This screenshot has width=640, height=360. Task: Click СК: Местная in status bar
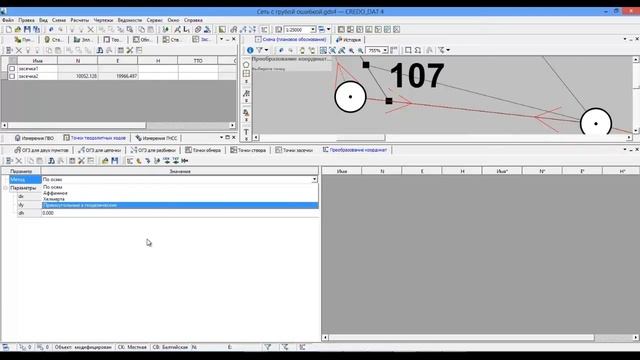[x=132, y=347]
